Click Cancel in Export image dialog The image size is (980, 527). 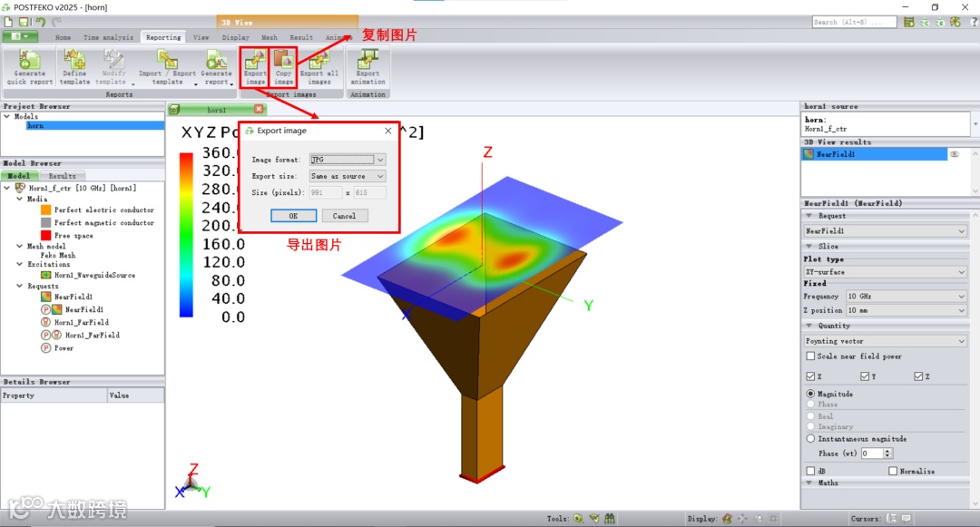(x=344, y=216)
